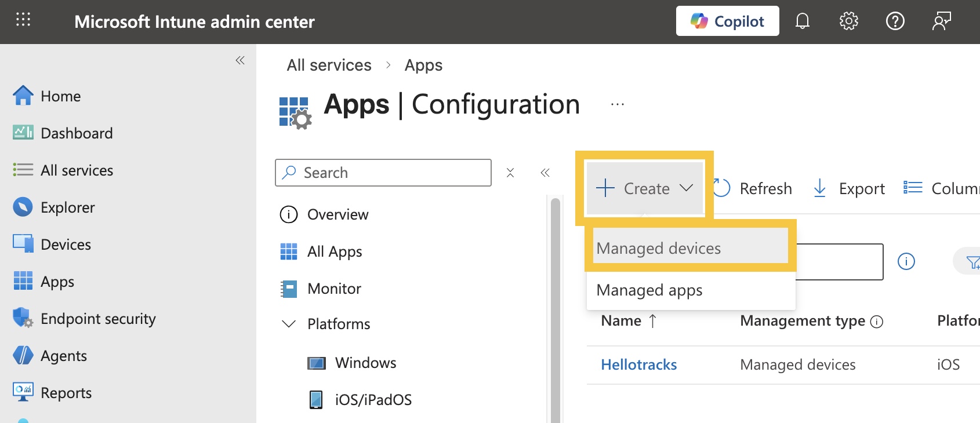The width and height of the screenshot is (980, 423).
Task: Open the app launcher waffle icon
Action: 23,20
